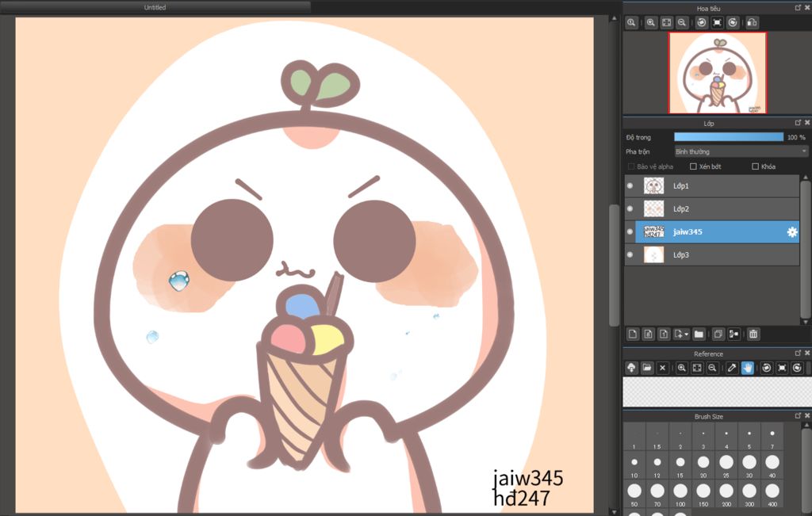The width and height of the screenshot is (812, 516).
Task: Rotate reference image right
Action: tap(798, 368)
